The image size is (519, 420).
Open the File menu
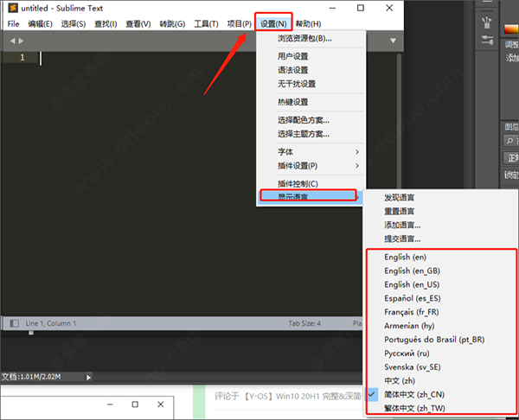tap(13, 24)
